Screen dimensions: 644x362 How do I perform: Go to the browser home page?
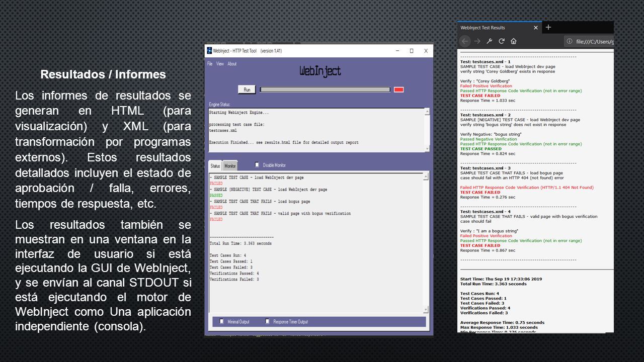click(514, 41)
